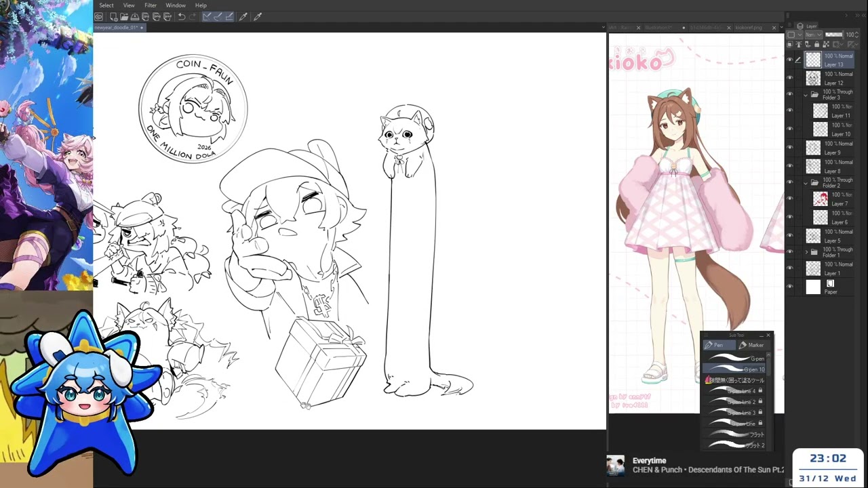Switch to the Pen sub tool tab
The width and height of the screenshot is (868, 488).
coord(719,345)
